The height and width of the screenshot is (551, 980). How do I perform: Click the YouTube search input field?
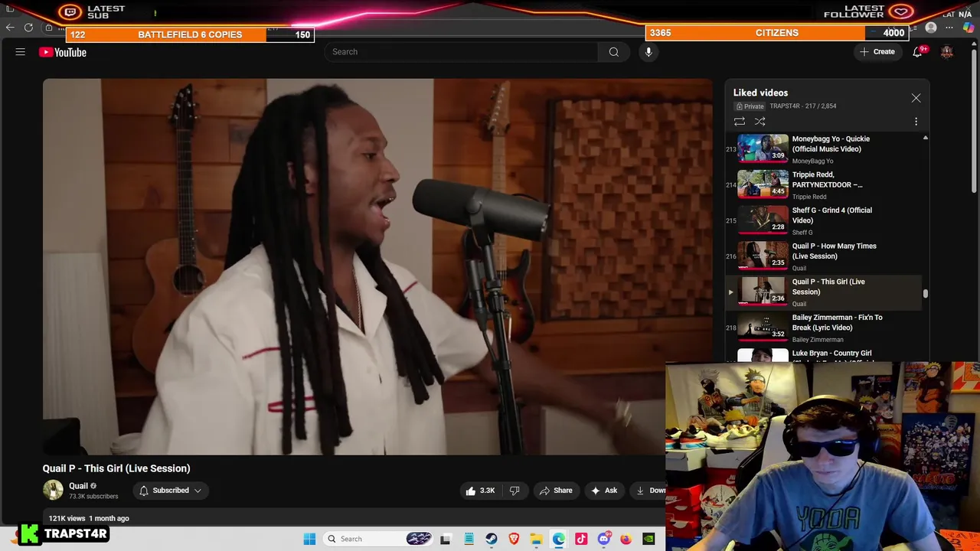461,52
